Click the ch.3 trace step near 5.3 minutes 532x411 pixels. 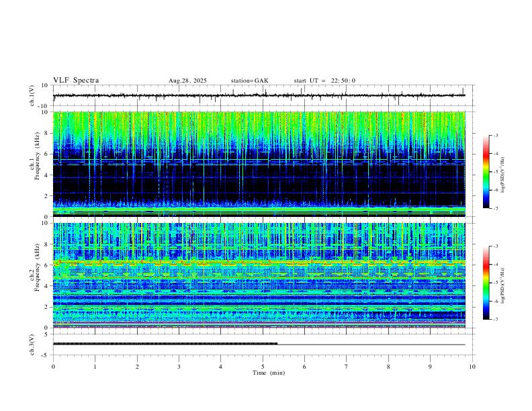tap(277, 344)
